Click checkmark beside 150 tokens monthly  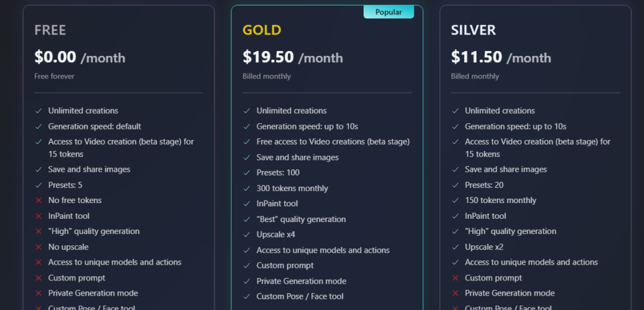click(455, 201)
